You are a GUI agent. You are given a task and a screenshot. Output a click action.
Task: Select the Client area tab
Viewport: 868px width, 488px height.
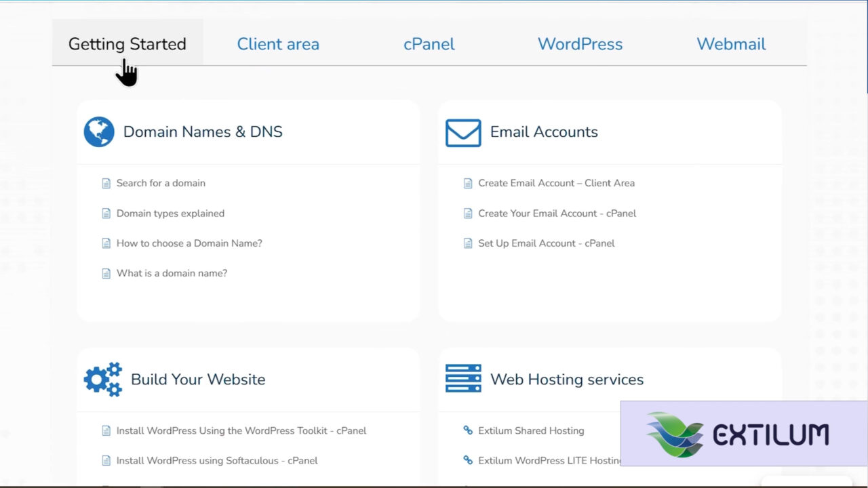click(278, 43)
